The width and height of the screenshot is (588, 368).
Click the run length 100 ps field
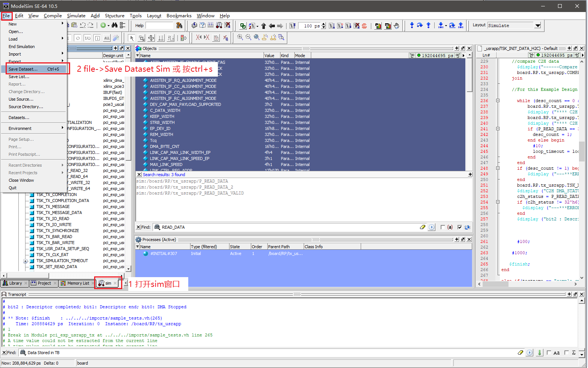(310, 26)
